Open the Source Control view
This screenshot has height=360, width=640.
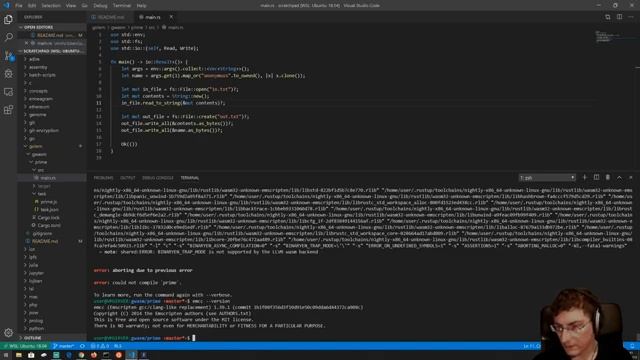pyautogui.click(x=8, y=56)
